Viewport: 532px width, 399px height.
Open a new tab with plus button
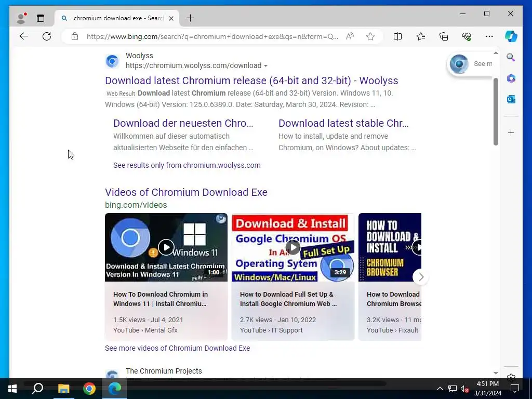click(190, 18)
